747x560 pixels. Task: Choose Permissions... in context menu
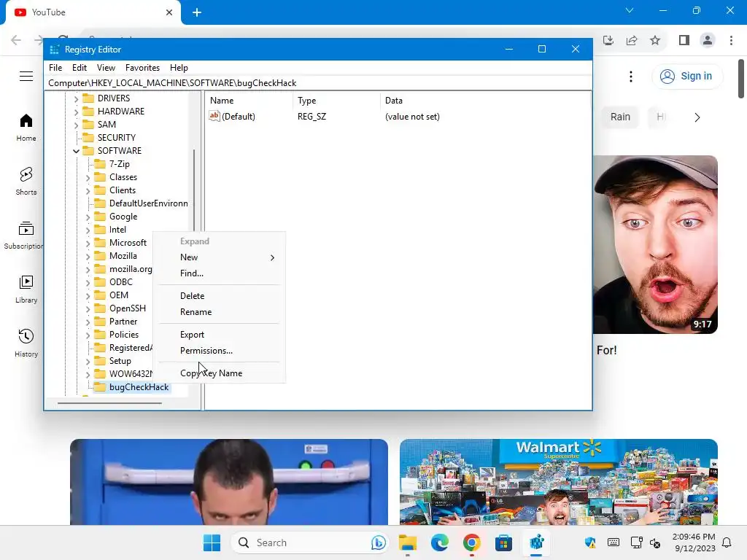coord(220,351)
